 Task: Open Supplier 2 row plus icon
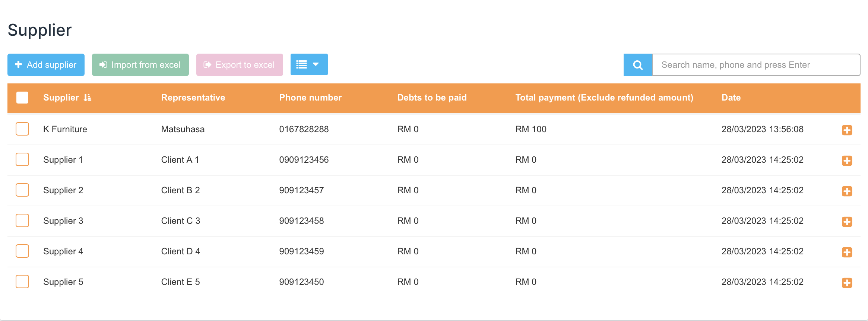coord(847,191)
